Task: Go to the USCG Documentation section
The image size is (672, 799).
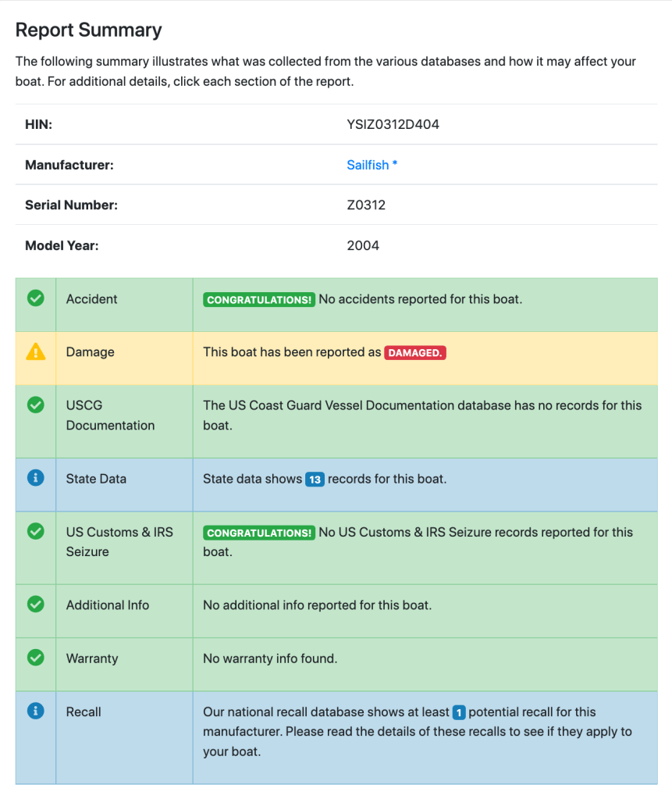Action: [x=110, y=416]
